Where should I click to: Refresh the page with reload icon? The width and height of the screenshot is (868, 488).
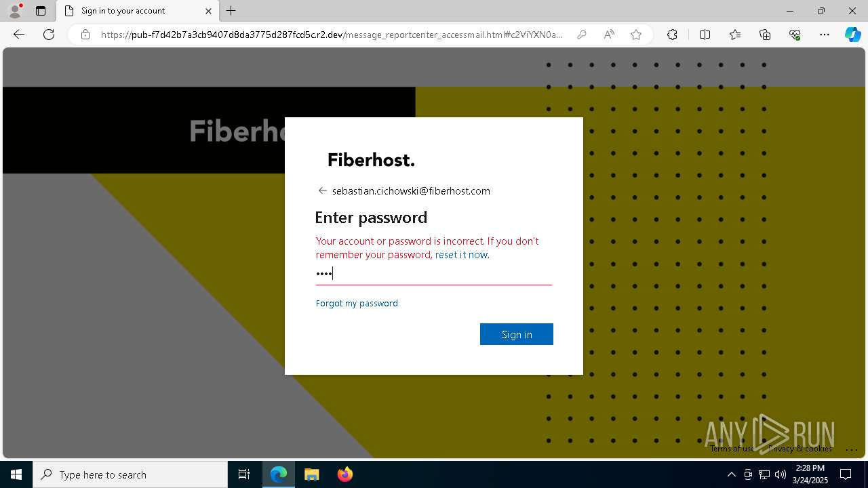point(49,35)
